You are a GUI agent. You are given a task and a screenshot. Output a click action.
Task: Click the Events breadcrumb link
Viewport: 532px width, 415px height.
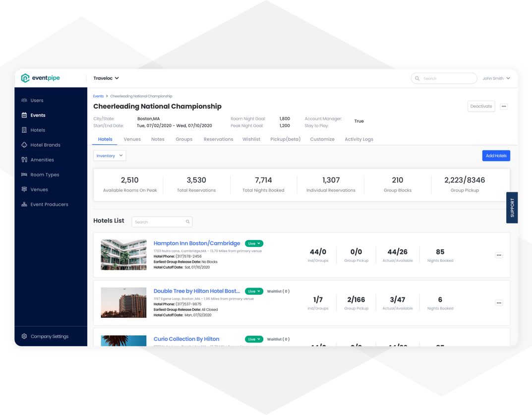[x=98, y=96]
